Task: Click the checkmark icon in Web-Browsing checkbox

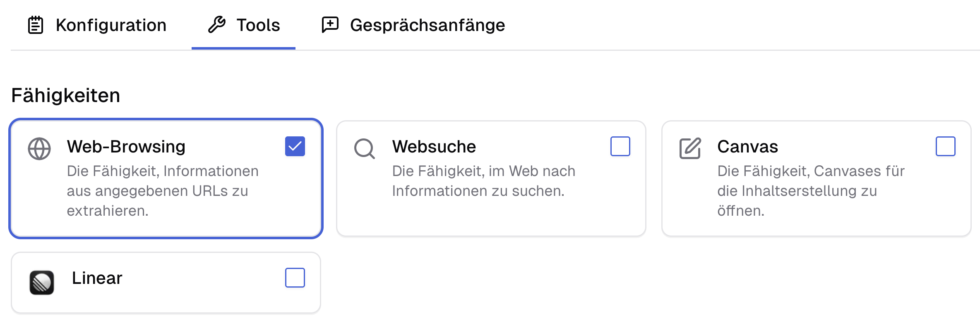Action: point(295,145)
